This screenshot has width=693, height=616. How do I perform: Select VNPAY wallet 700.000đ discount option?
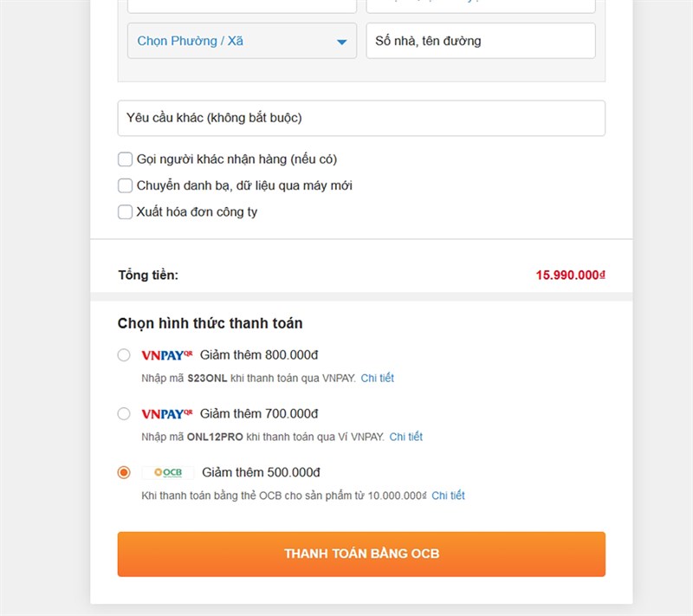click(124, 413)
